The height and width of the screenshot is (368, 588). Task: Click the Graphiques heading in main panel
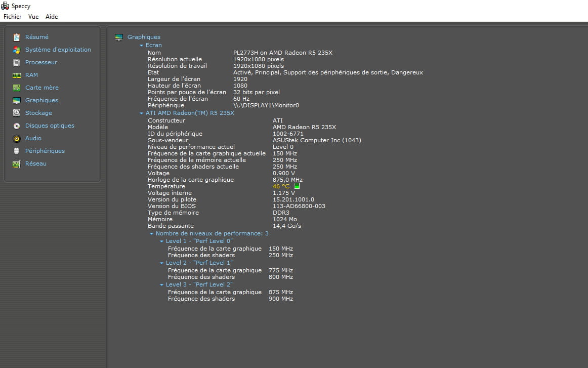[144, 37]
